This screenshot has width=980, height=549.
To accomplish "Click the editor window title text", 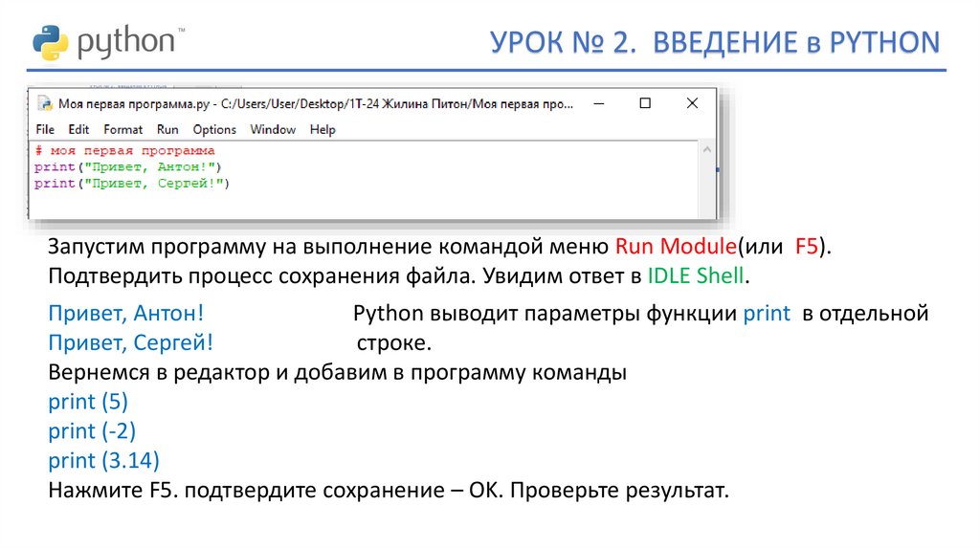I will coord(316,103).
